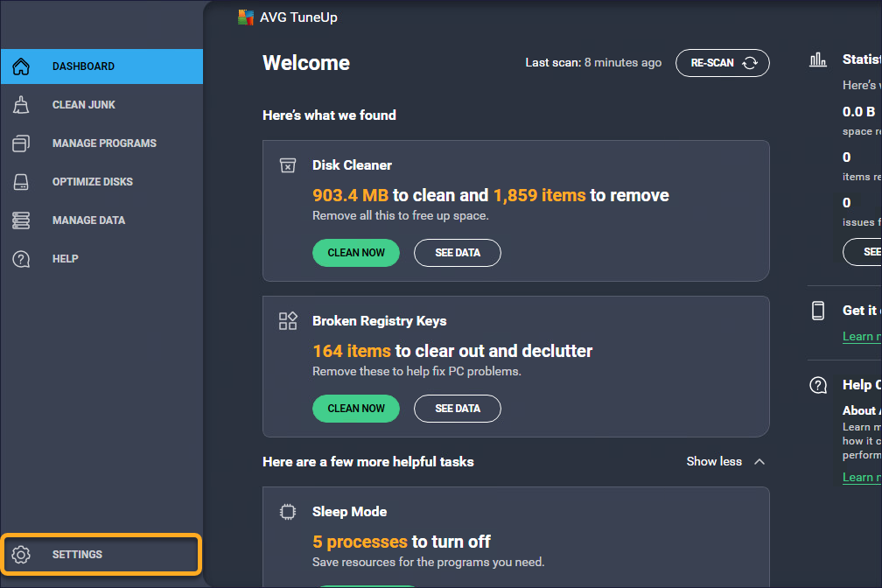Click See Data under Disk Cleaner

458,253
